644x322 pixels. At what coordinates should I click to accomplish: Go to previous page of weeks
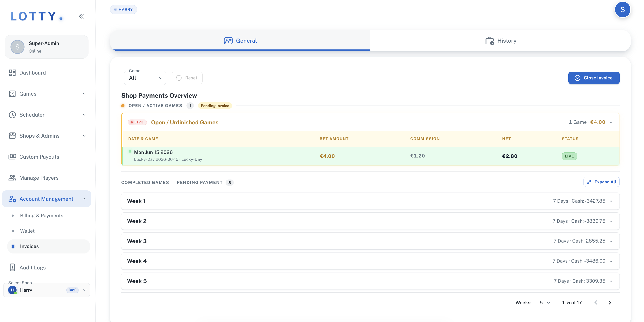point(596,303)
